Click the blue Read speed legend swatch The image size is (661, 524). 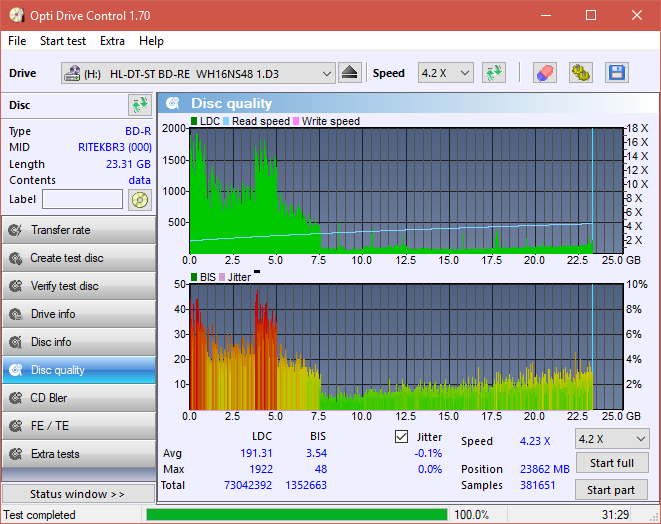pyautogui.click(x=226, y=121)
